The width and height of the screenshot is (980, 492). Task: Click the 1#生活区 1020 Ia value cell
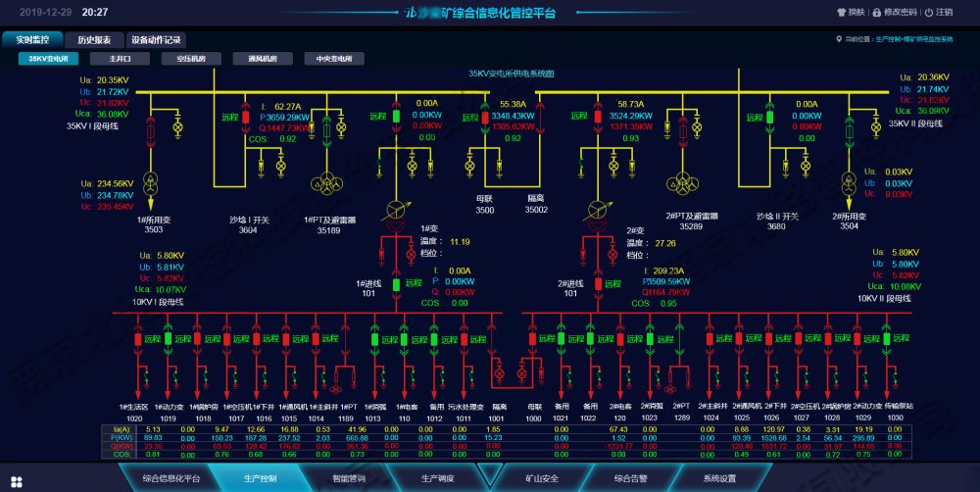[x=126, y=429]
